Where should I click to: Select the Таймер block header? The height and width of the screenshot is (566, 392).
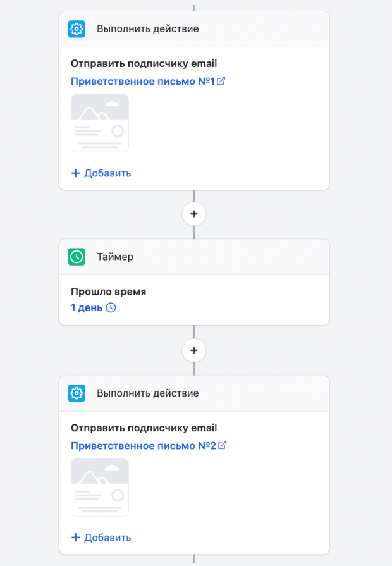click(115, 257)
